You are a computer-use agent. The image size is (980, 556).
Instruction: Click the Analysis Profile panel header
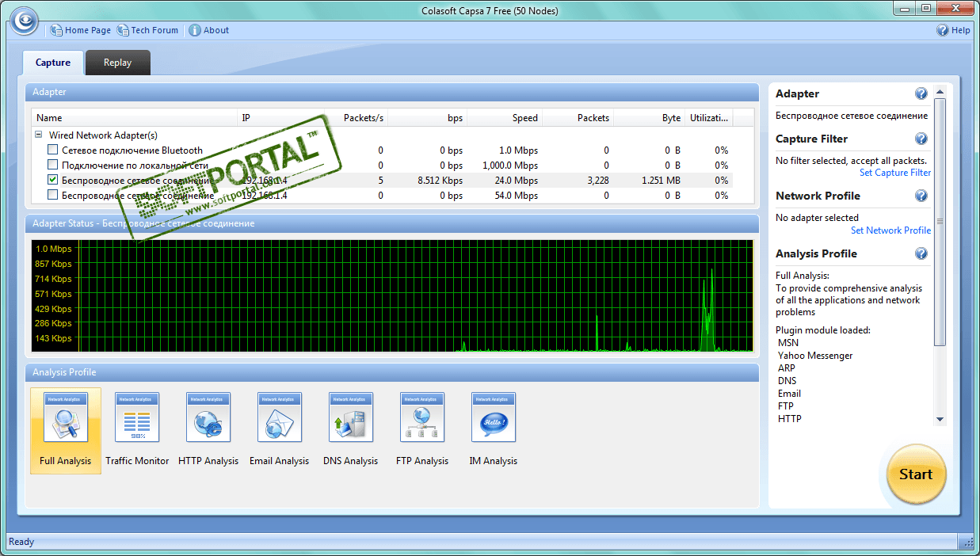point(392,372)
